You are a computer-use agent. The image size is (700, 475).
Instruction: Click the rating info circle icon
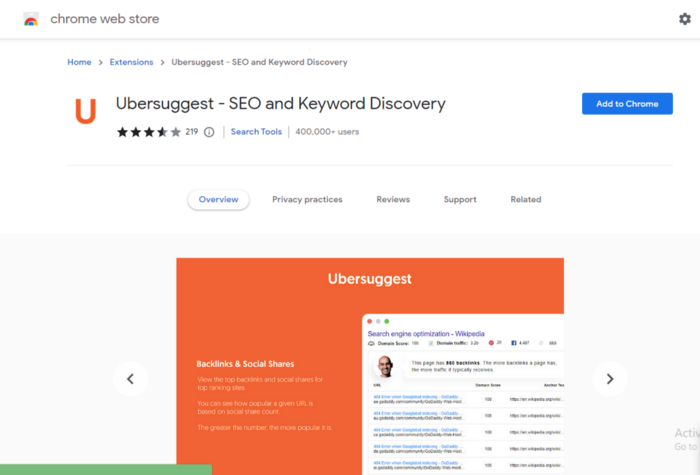click(x=209, y=132)
